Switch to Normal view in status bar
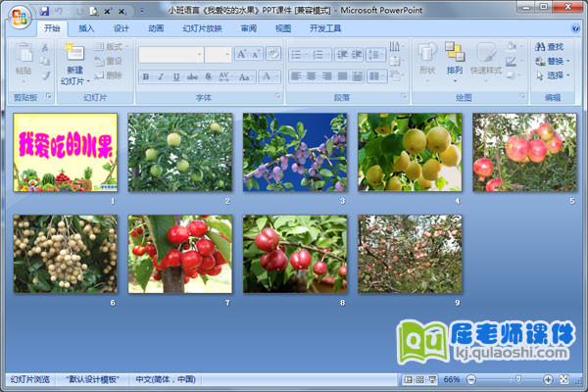The image size is (588, 392). point(409,379)
